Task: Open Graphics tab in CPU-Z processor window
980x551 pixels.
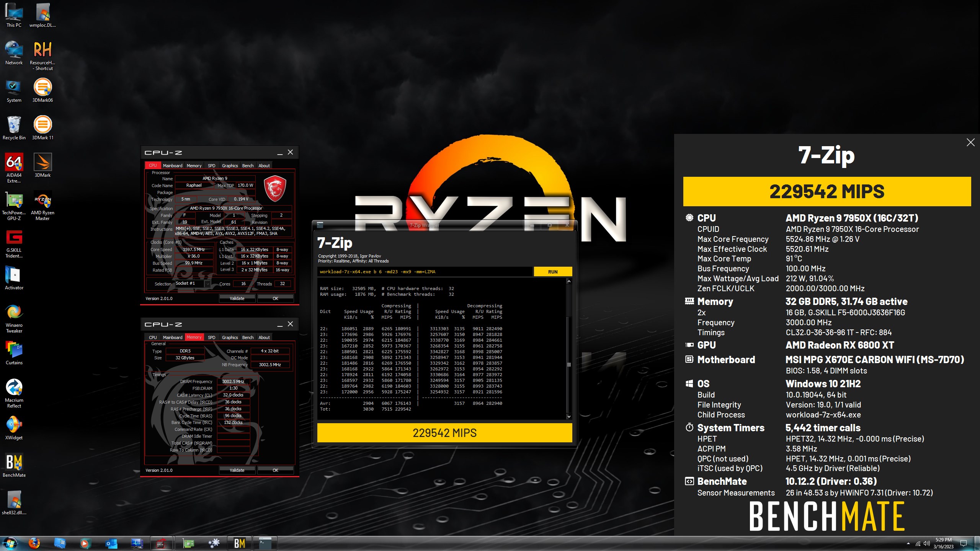Action: (230, 166)
